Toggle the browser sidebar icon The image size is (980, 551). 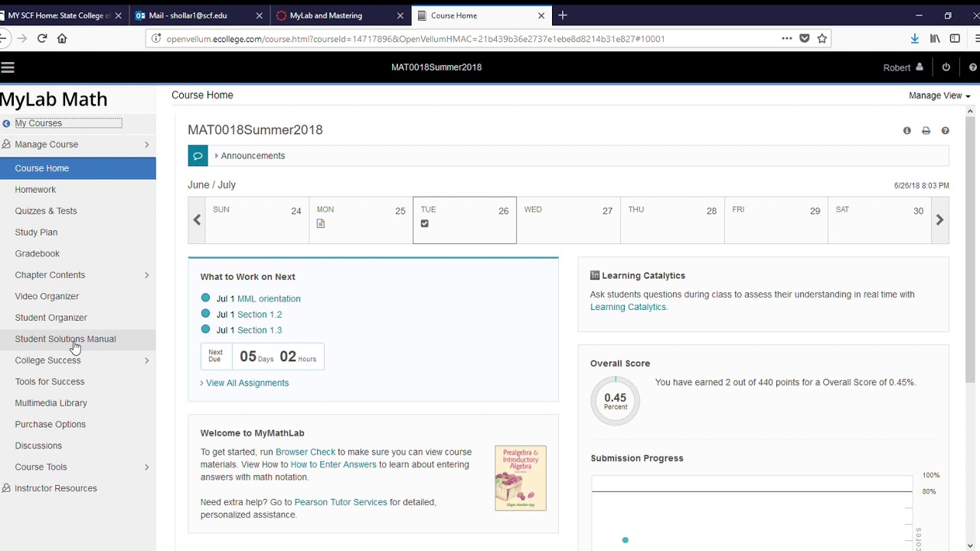(x=955, y=38)
